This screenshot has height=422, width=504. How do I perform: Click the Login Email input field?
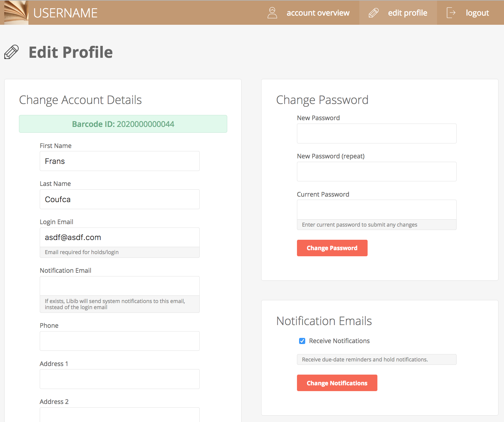tap(120, 237)
